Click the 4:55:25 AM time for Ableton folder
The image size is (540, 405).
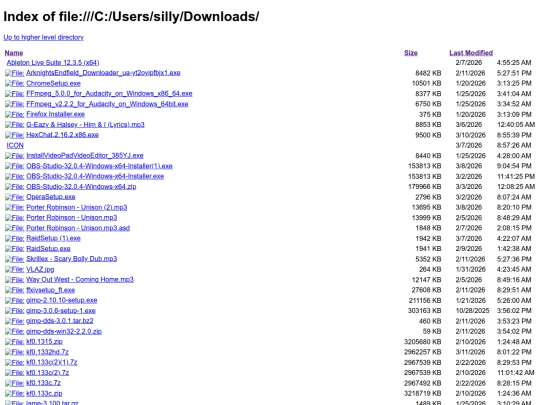click(x=514, y=63)
